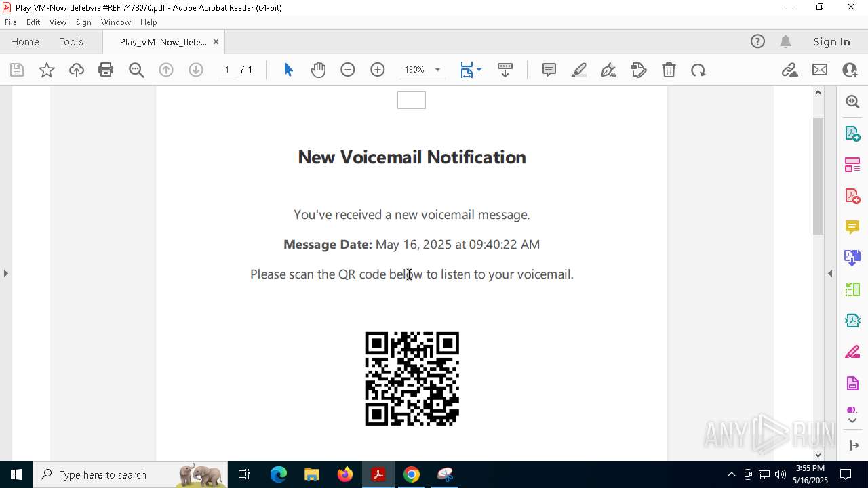Screen dimensions: 868x488
Task: Open Create PDF tool in right pane
Action: coord(852,196)
